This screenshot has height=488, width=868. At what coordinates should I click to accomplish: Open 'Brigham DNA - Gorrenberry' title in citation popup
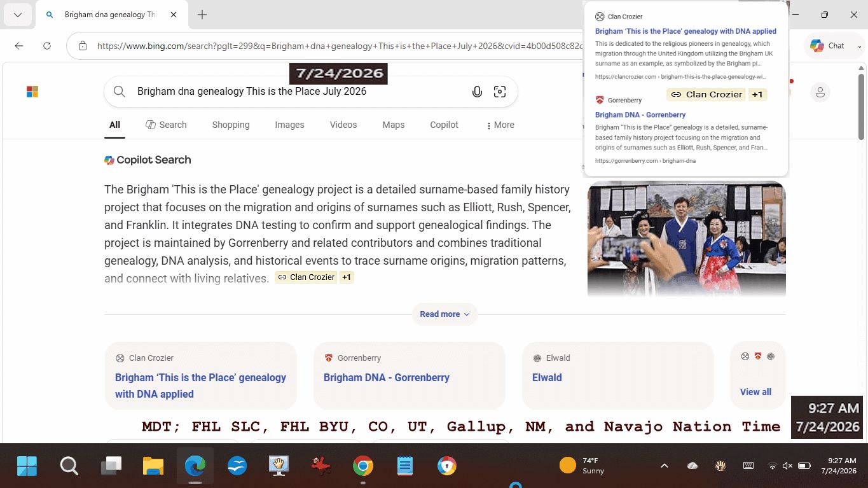pos(640,115)
